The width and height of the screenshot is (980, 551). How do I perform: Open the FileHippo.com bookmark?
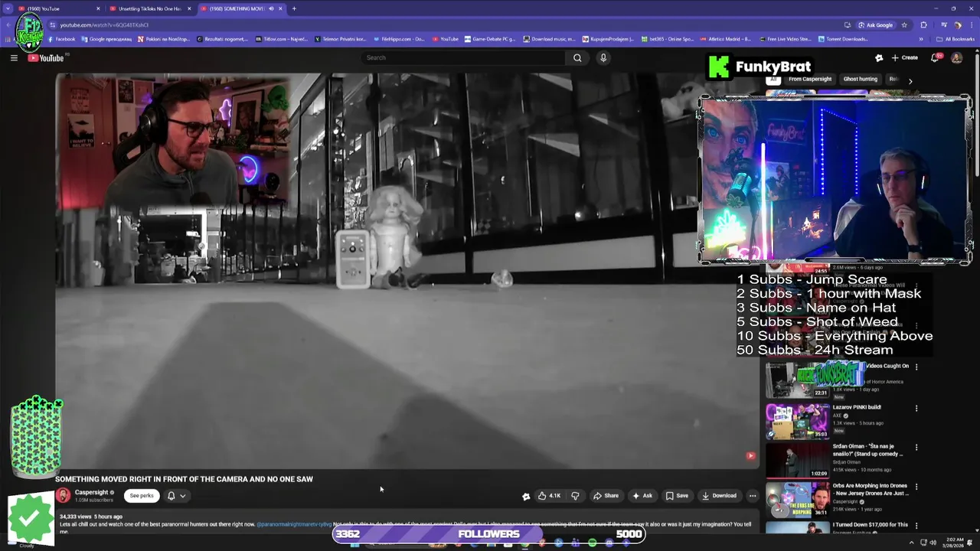[399, 39]
